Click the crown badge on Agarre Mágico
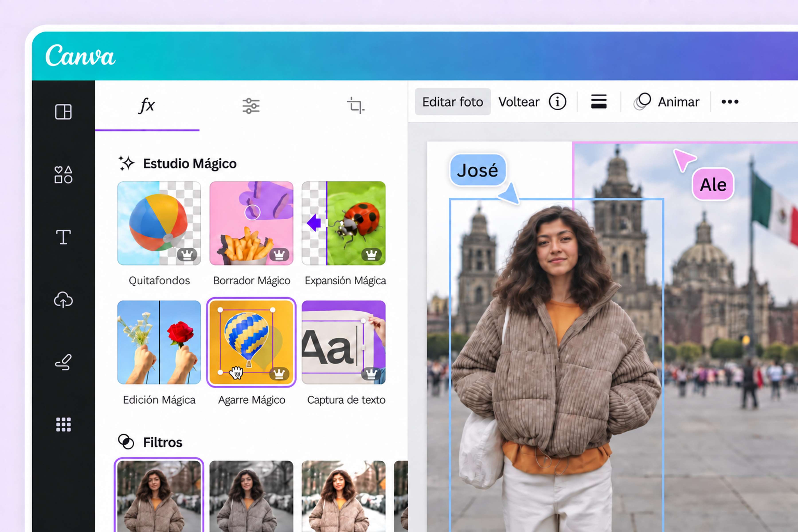Screen dimensions: 798x532 (279, 374)
